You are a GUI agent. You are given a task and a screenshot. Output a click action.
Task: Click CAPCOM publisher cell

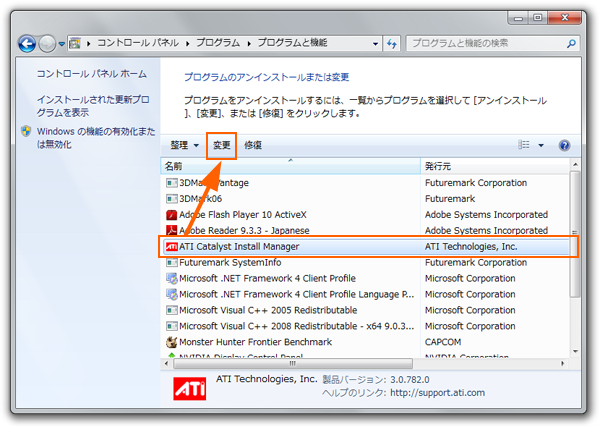(443, 342)
